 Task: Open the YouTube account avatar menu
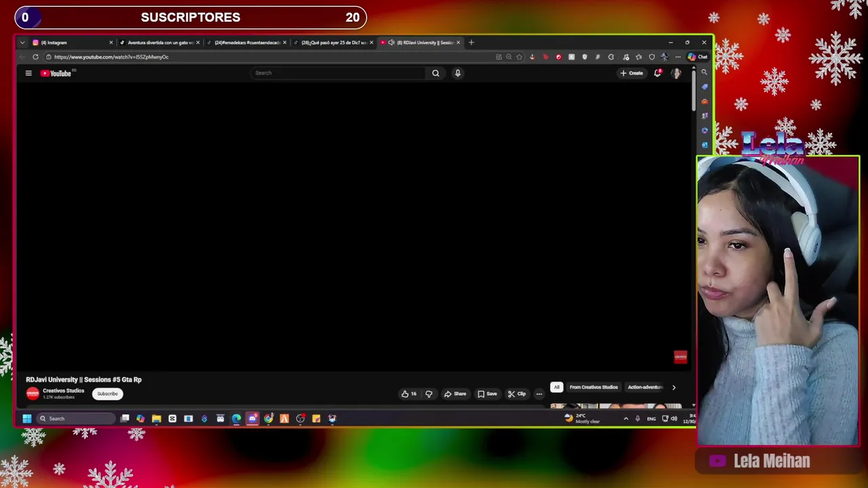tap(676, 73)
